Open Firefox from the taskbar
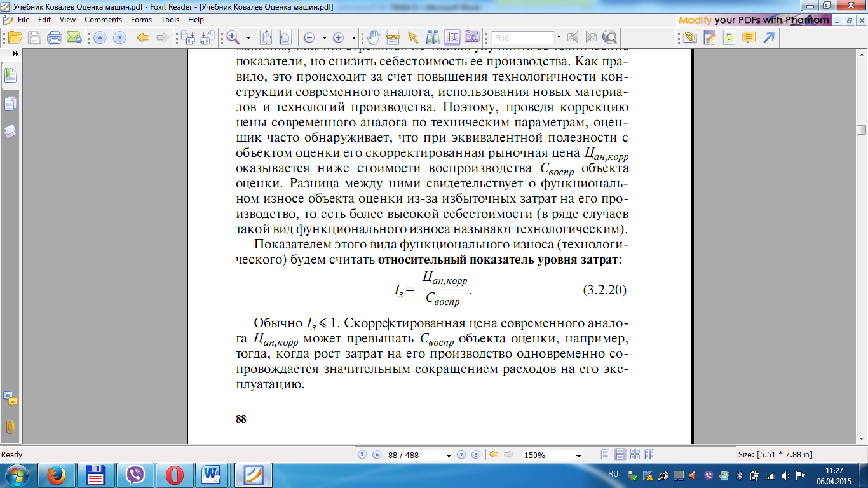 click(58, 475)
